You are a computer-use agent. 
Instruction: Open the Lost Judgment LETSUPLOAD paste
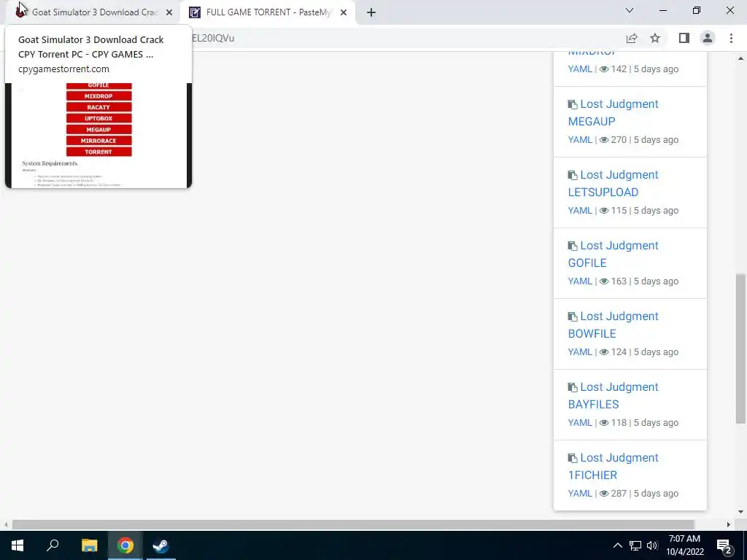614,183
